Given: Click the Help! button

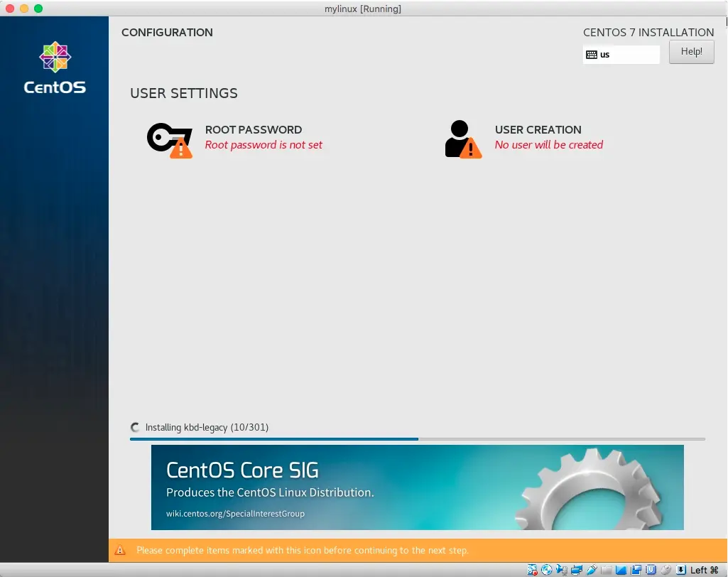Looking at the screenshot, I should 691,52.
